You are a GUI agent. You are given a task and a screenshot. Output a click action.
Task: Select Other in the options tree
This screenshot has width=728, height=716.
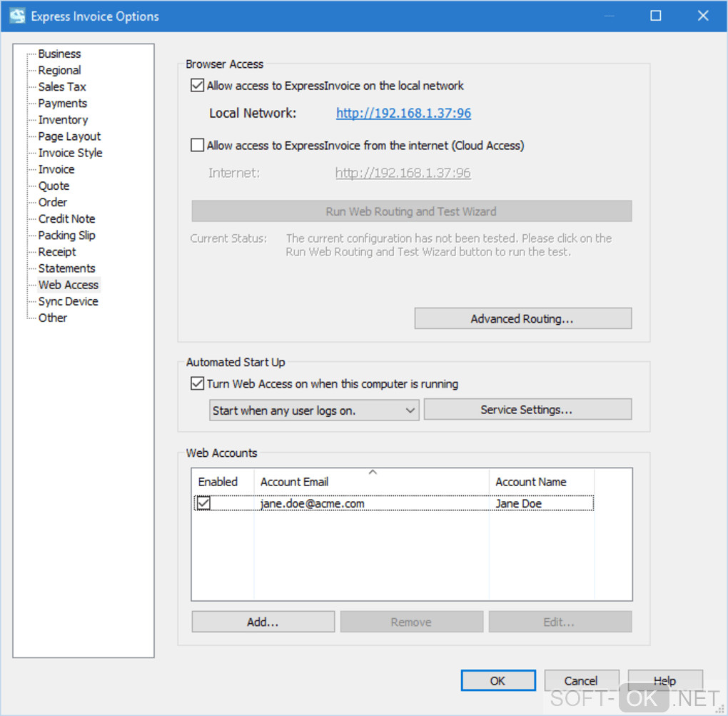(x=53, y=318)
